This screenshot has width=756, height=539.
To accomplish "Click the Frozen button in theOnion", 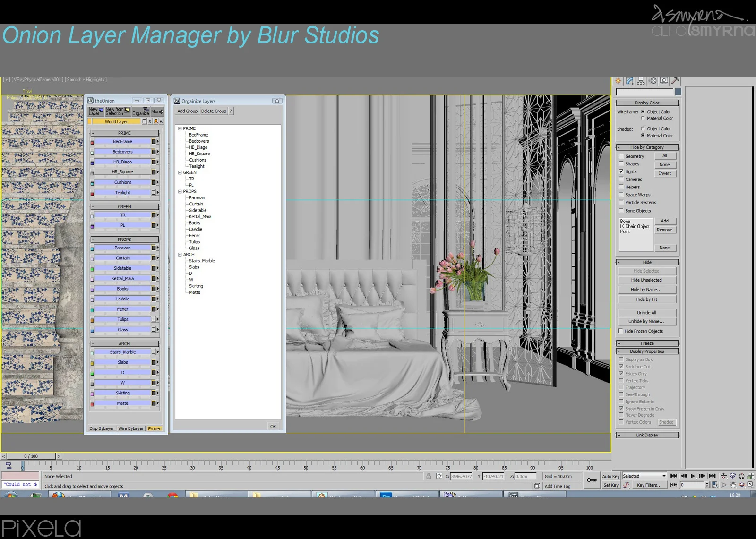I will tap(155, 428).
